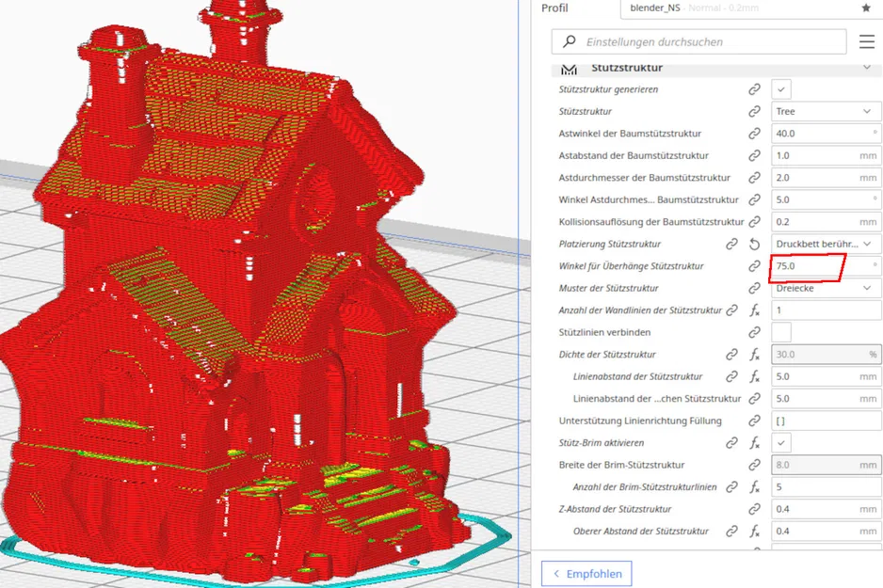The width and height of the screenshot is (883, 588).
Task: Click the reset arrow icon for Platzierung Stützstruktur
Action: click(755, 245)
